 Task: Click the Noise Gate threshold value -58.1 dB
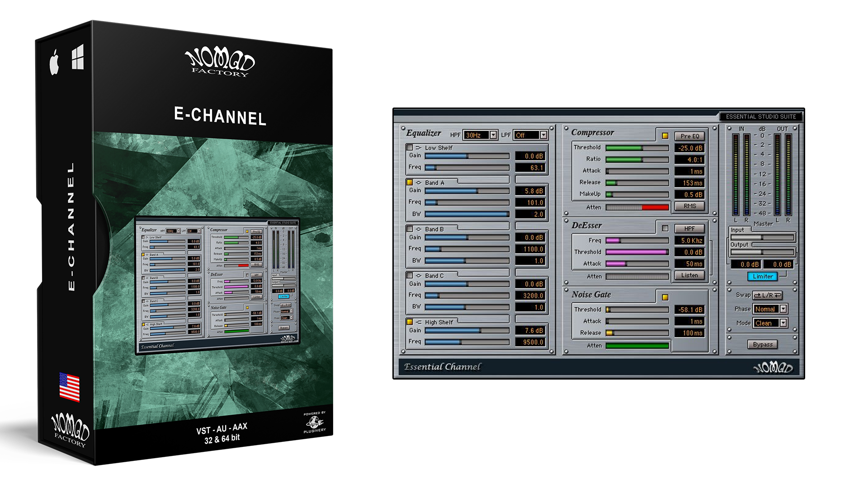(x=689, y=310)
